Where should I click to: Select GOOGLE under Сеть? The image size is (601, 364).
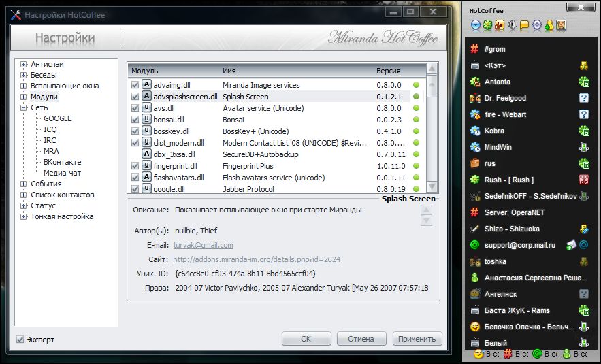pyautogui.click(x=58, y=118)
